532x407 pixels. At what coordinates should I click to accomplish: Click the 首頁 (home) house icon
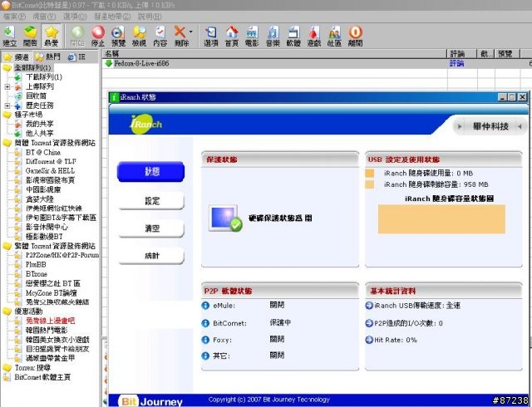pyautogui.click(x=232, y=36)
